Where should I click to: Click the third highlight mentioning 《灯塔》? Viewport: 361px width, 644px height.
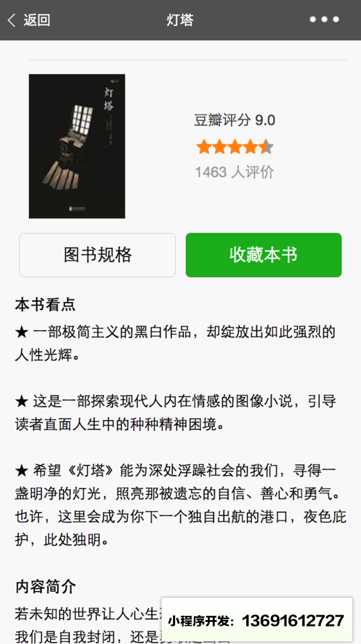(x=180, y=506)
